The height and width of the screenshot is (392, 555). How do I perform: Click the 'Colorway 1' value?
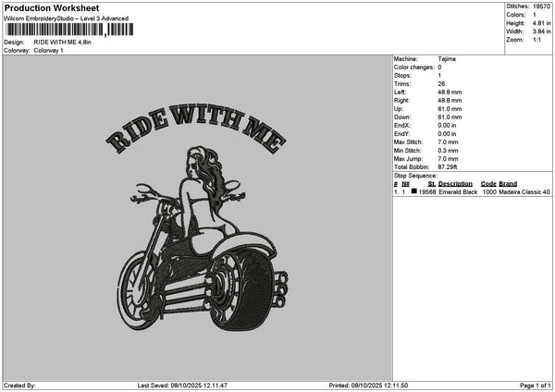pyautogui.click(x=48, y=51)
